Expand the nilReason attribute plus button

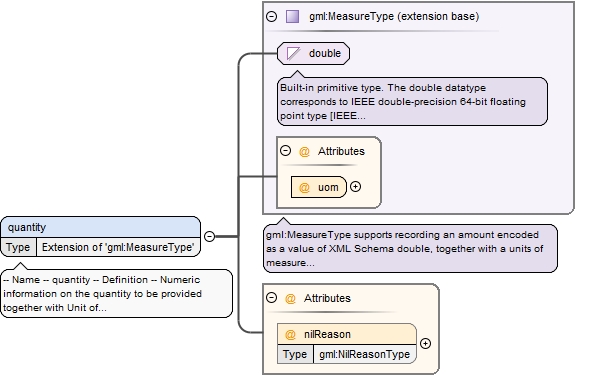[x=426, y=343]
